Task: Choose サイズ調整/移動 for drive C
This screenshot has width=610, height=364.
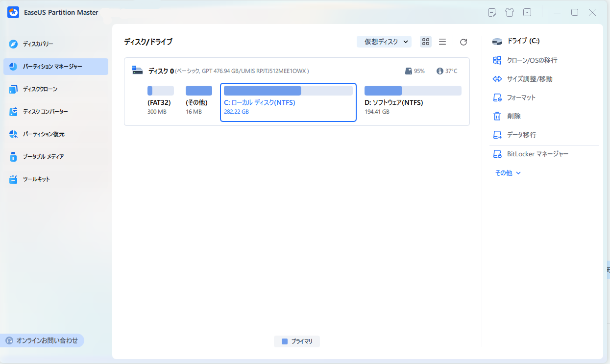Action: click(530, 79)
